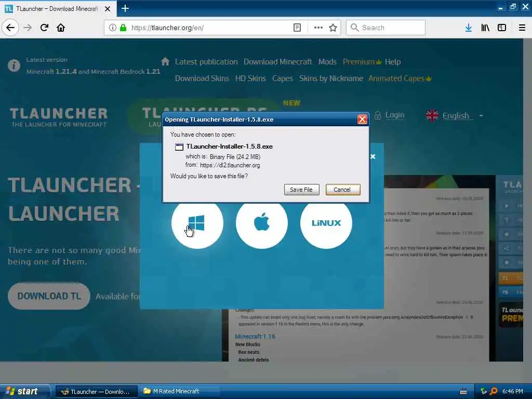The image size is (532, 399).
Task: Click the keyboard tray icon
Action: [463, 392]
